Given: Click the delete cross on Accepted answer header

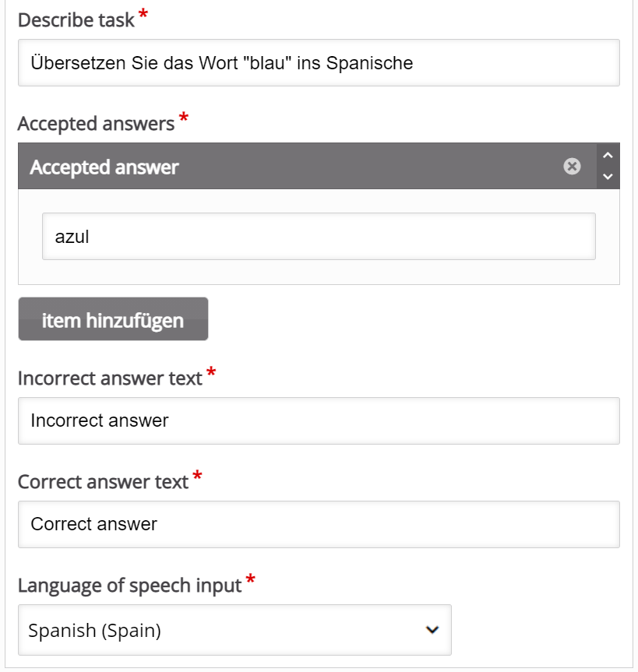Looking at the screenshot, I should 570,167.
